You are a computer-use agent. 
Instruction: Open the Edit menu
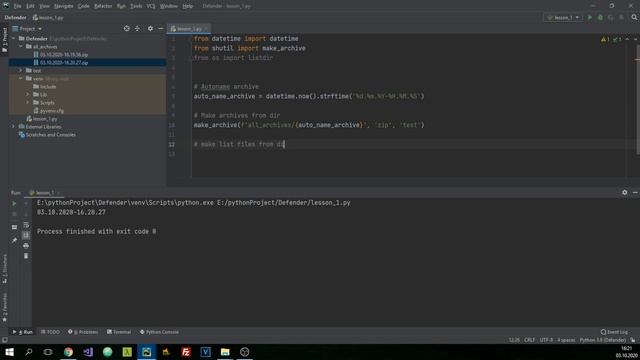click(x=30, y=6)
